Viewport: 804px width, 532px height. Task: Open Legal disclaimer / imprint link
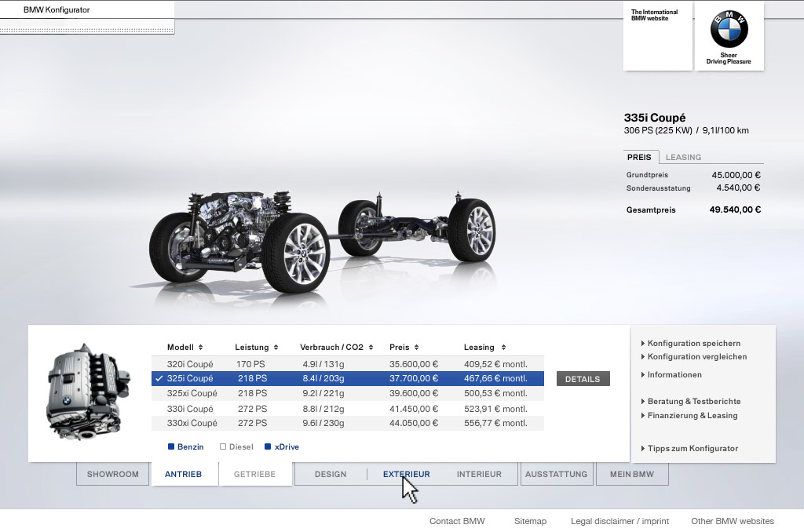tap(620, 521)
